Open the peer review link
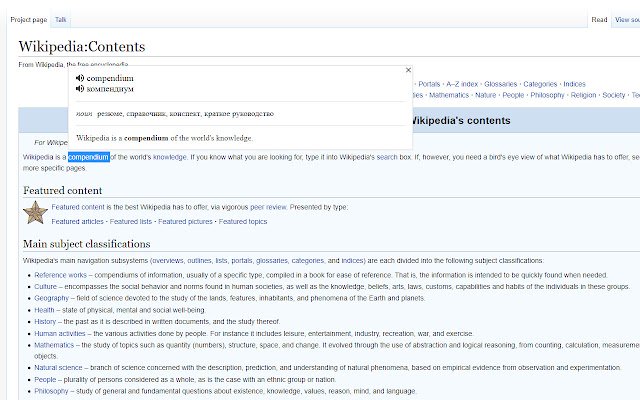Viewport: 640px width, 400px height. pos(268,207)
